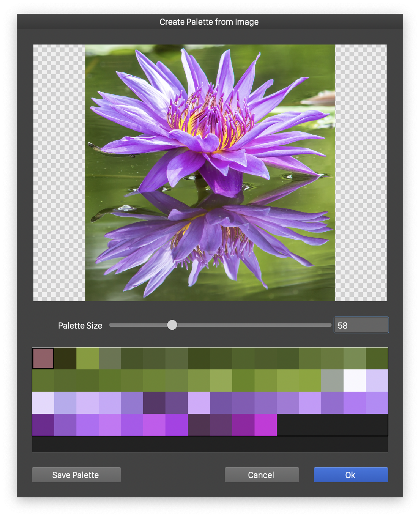Focus the Palette Size field showing 58
Screen dimensions: 420x517
pos(361,325)
